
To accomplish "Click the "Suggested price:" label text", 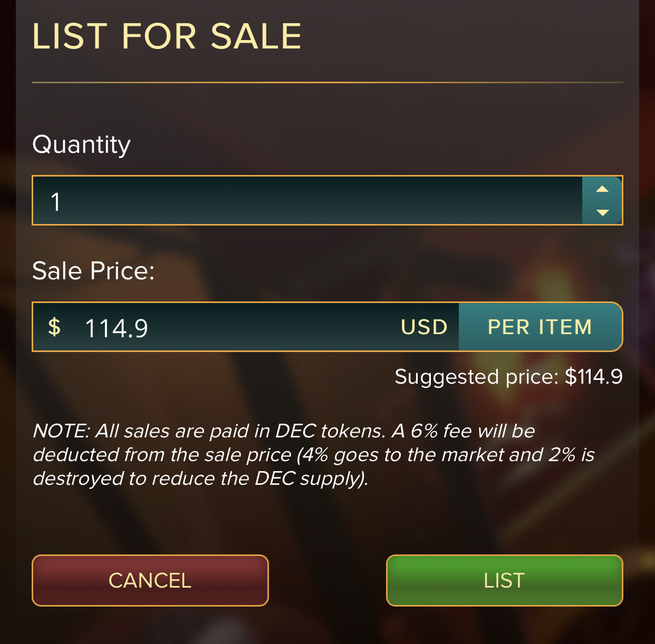I will pyautogui.click(x=476, y=377).
